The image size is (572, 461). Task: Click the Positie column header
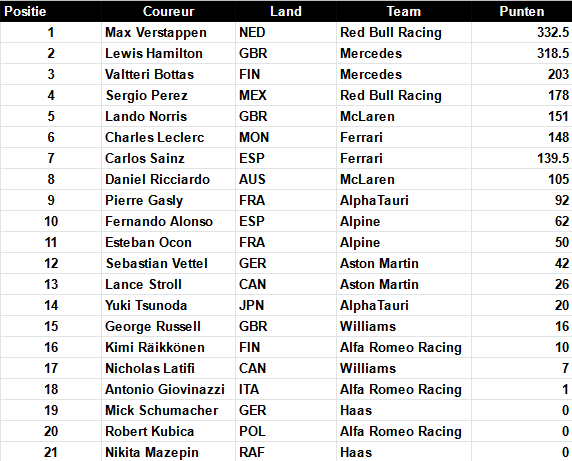(x=51, y=11)
